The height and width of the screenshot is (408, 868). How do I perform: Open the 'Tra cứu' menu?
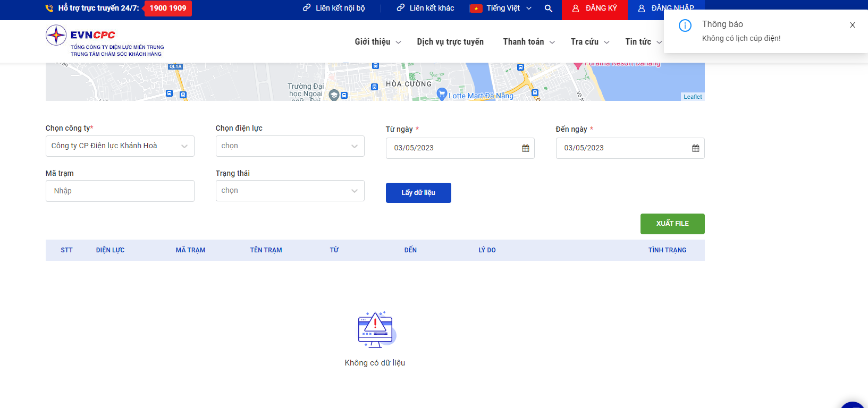(x=589, y=42)
